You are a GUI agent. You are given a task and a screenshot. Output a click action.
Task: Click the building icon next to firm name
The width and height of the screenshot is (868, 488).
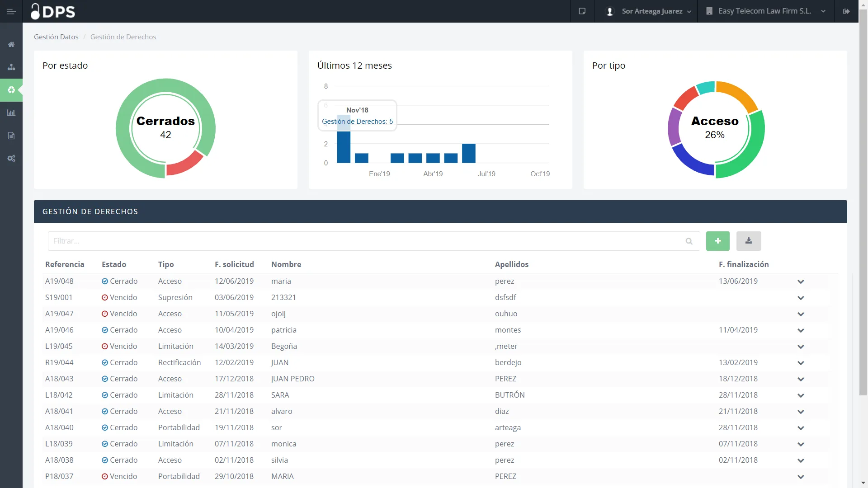point(709,11)
